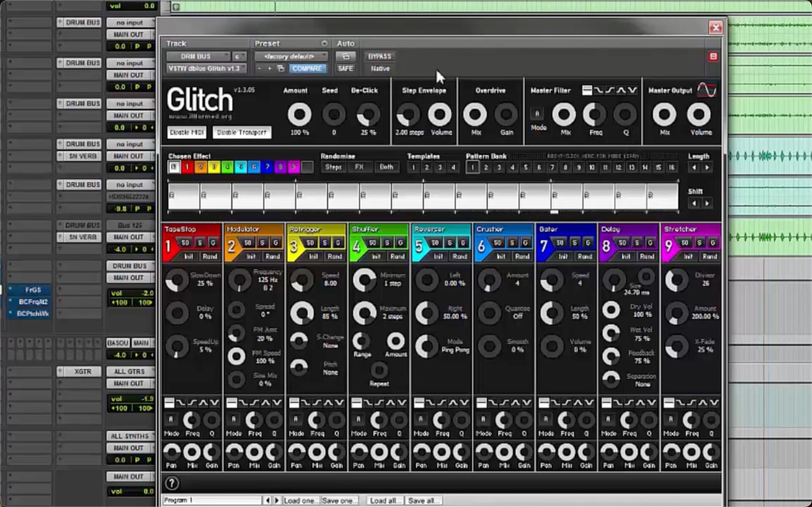
Task: Select TapeStop lowpass filter shape icon
Action: (181, 402)
